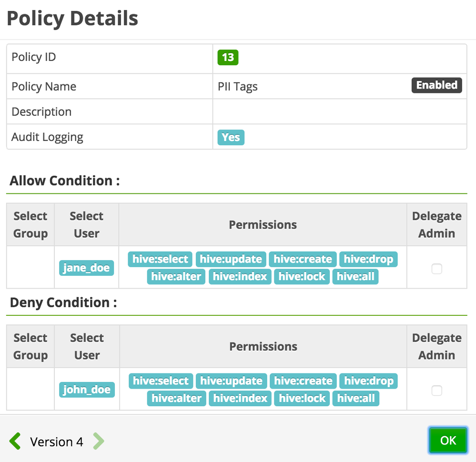Click hive:update tag in Allow Condition

point(231,259)
